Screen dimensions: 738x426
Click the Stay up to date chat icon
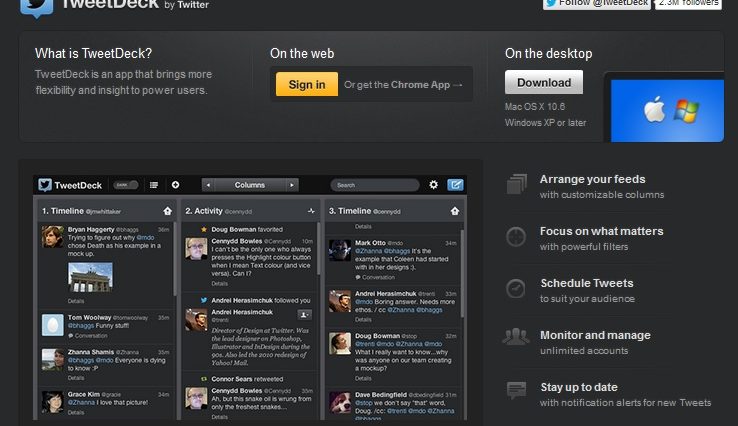click(x=516, y=391)
